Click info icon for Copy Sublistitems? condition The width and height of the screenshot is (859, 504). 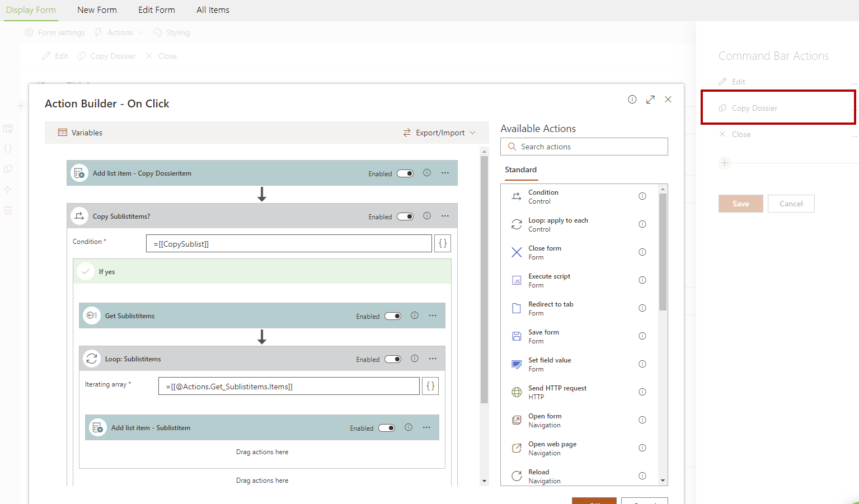click(427, 216)
